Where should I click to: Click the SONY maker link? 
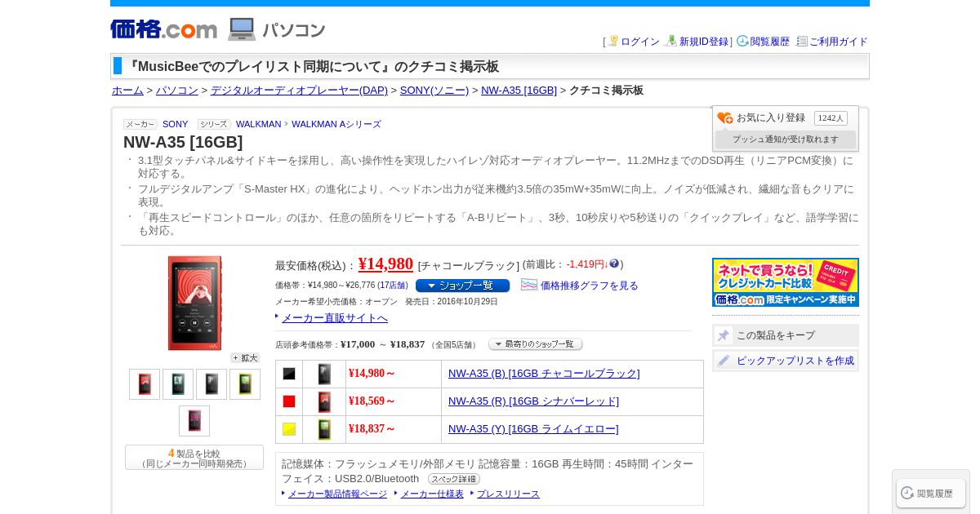[x=175, y=124]
